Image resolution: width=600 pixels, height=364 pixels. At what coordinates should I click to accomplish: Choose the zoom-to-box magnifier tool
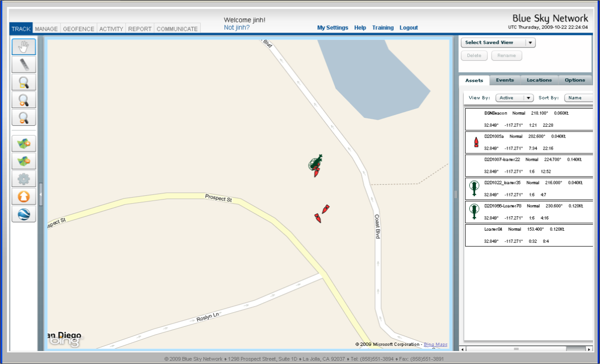[x=24, y=83]
